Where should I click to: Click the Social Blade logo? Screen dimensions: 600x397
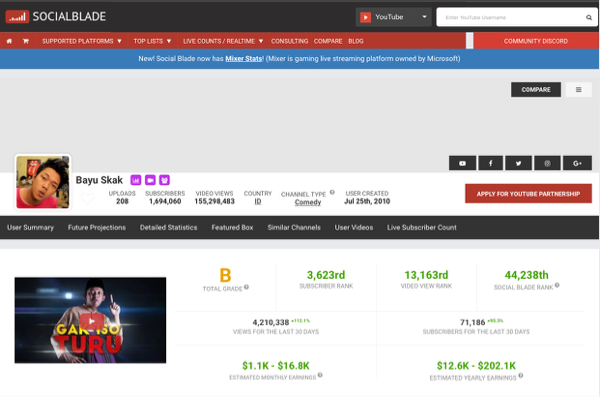[55, 16]
